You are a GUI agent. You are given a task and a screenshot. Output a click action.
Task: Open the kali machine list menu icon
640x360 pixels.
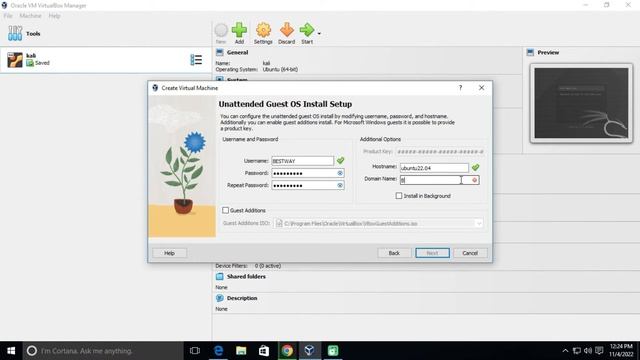pos(196,60)
